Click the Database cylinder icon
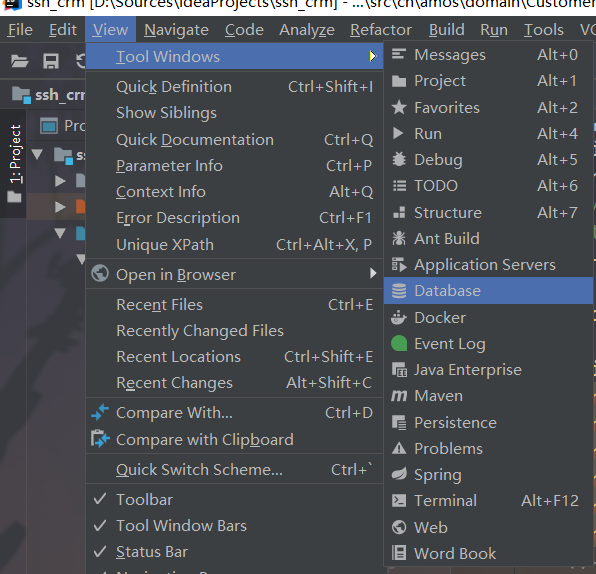The image size is (596, 574). (399, 291)
